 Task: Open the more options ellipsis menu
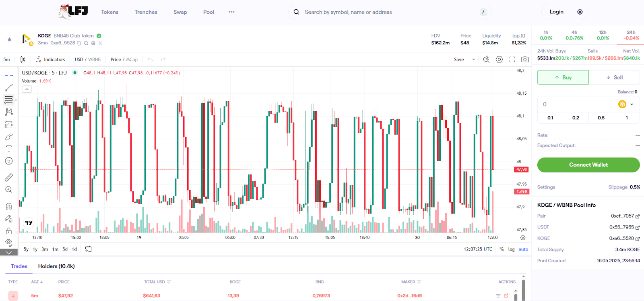point(231,12)
